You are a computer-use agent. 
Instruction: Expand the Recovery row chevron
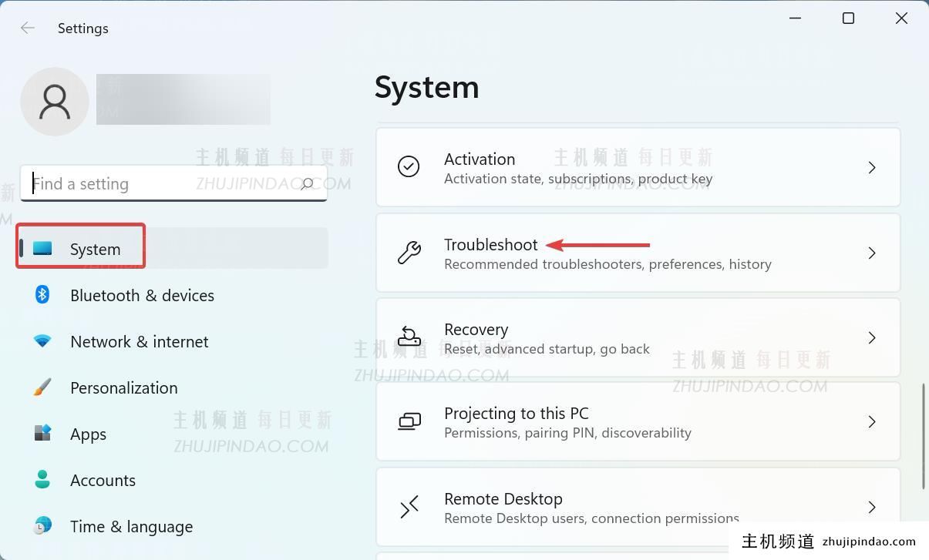click(x=872, y=337)
